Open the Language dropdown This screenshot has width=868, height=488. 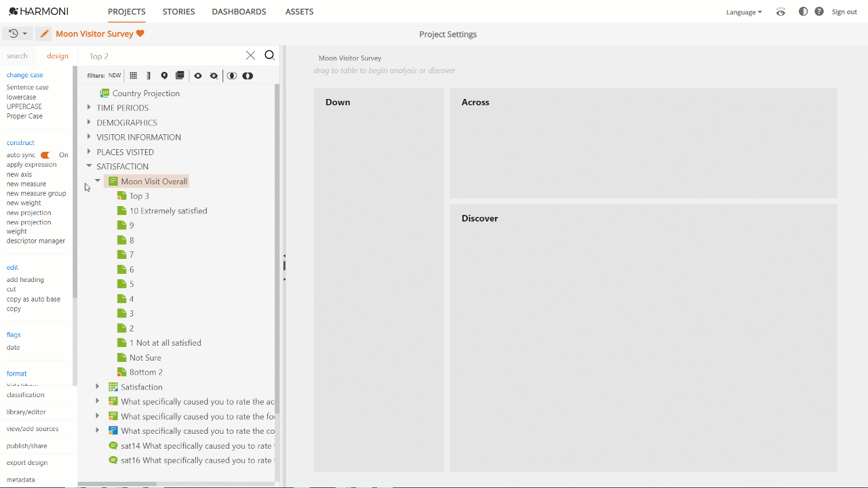744,12
